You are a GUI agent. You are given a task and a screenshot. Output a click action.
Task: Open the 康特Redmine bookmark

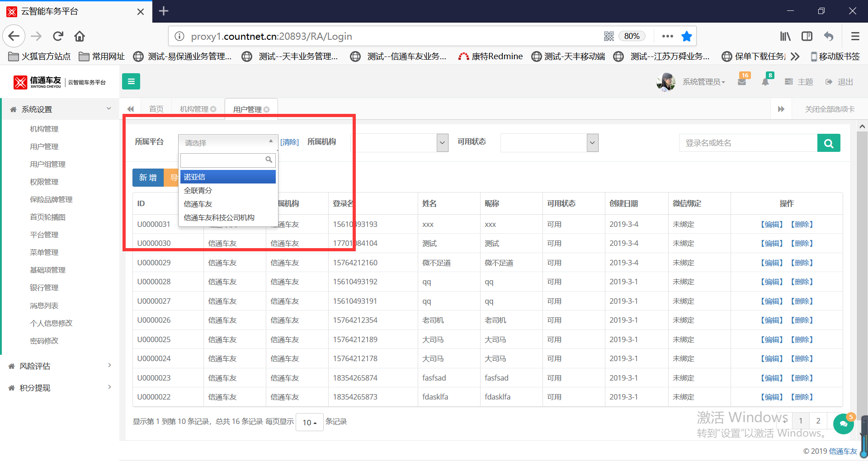click(491, 56)
